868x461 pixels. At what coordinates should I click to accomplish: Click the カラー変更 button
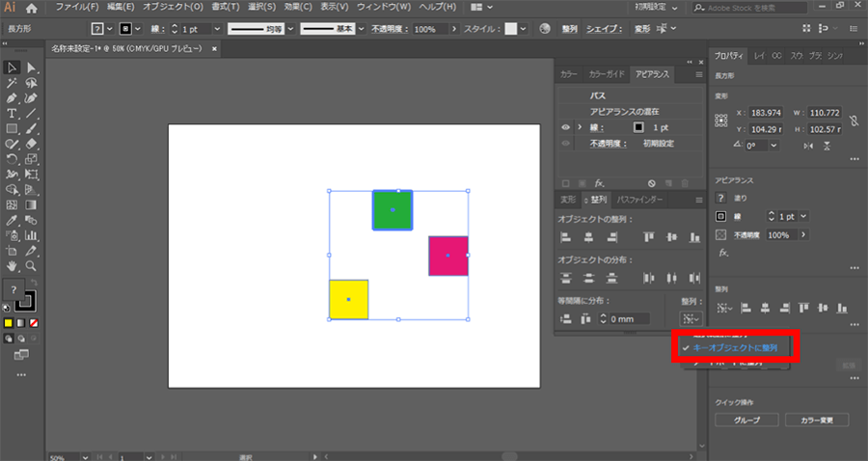point(816,420)
